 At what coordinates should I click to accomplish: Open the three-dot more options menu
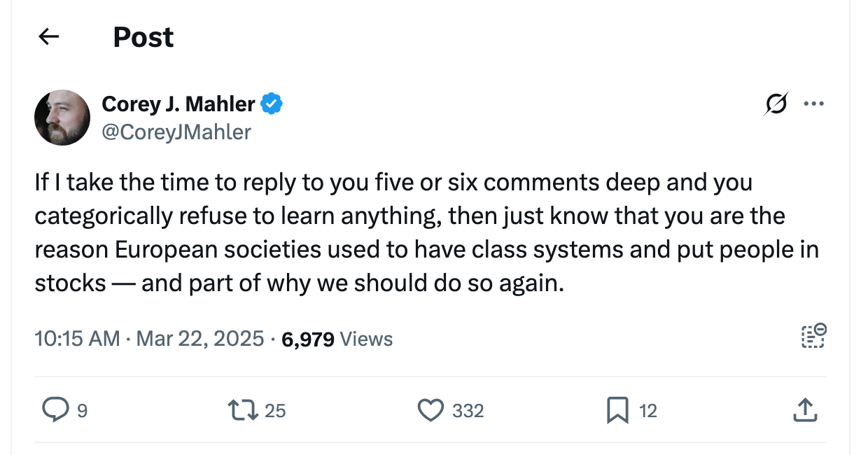pos(813,104)
